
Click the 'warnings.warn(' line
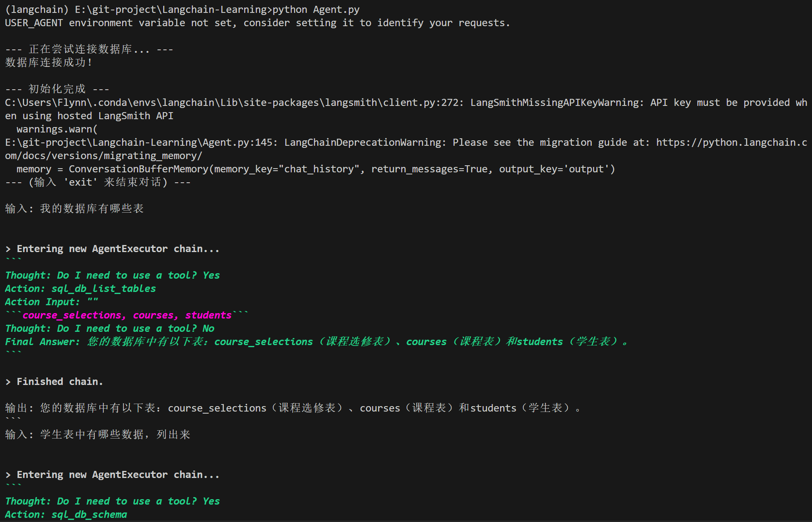57,129
